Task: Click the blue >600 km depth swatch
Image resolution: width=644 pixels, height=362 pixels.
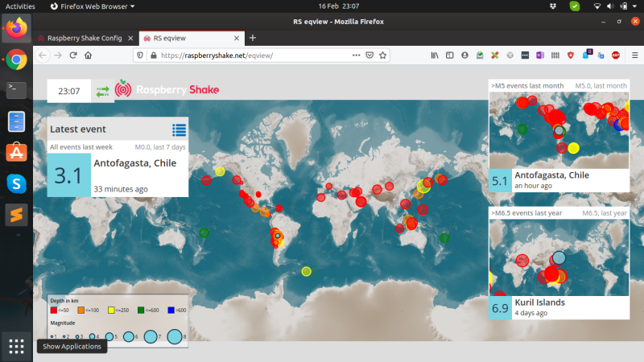Action: click(171, 310)
